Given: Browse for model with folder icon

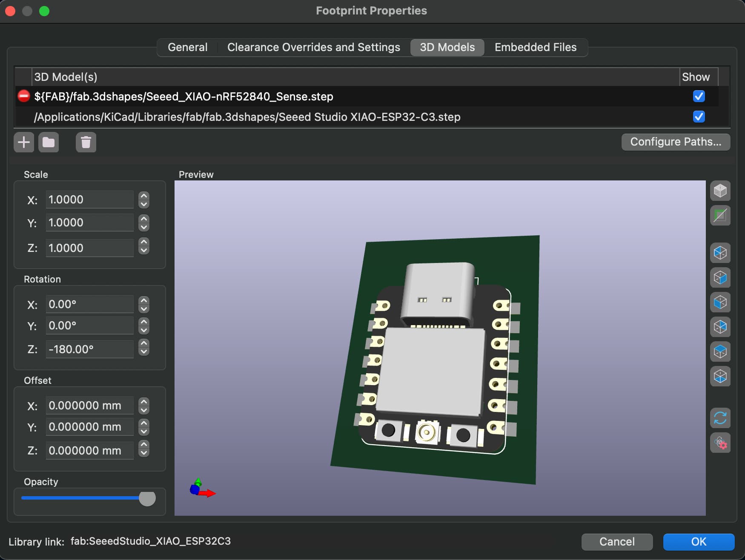Looking at the screenshot, I should pos(49,142).
